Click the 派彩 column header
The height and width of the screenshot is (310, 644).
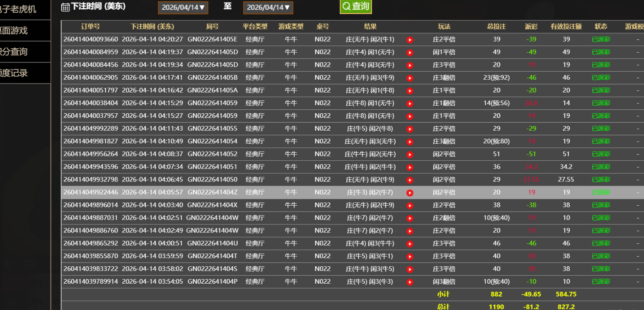coord(531,26)
